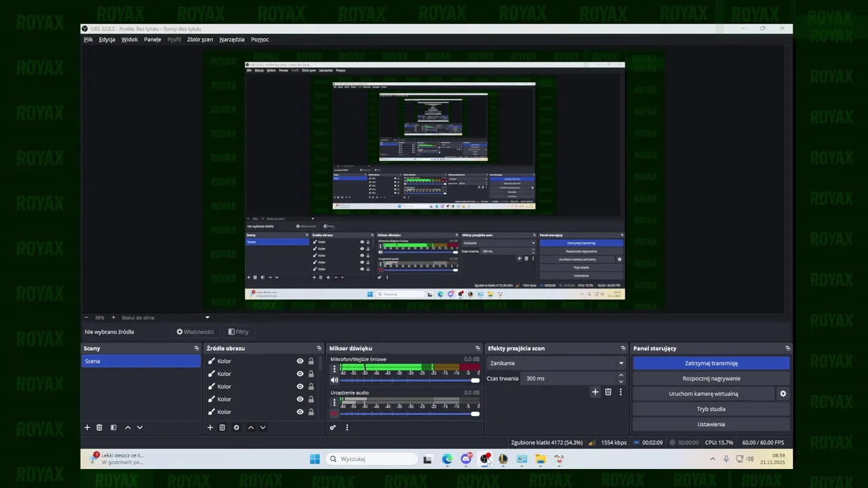Click Rozpocznij nagrywanie button
868x488 pixels.
[x=711, y=379]
